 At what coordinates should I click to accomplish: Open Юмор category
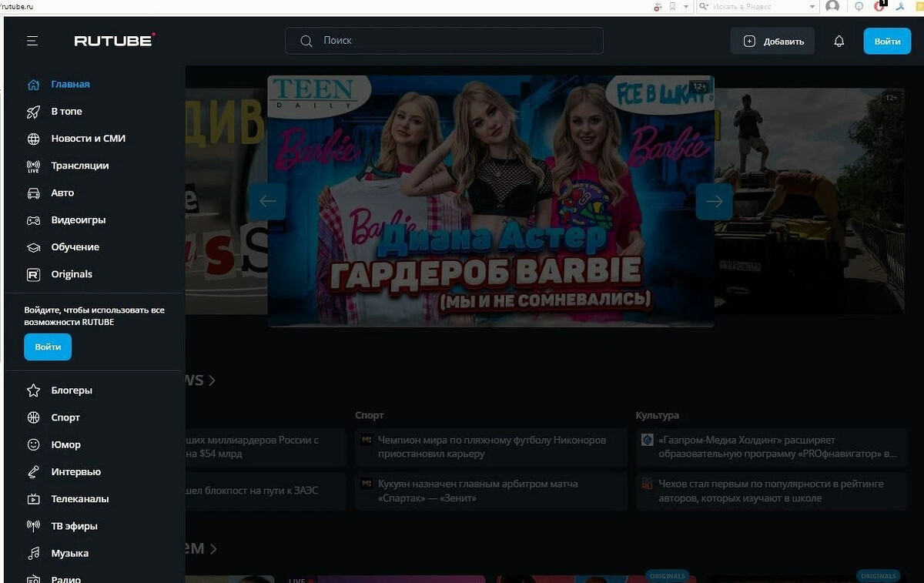click(x=66, y=444)
